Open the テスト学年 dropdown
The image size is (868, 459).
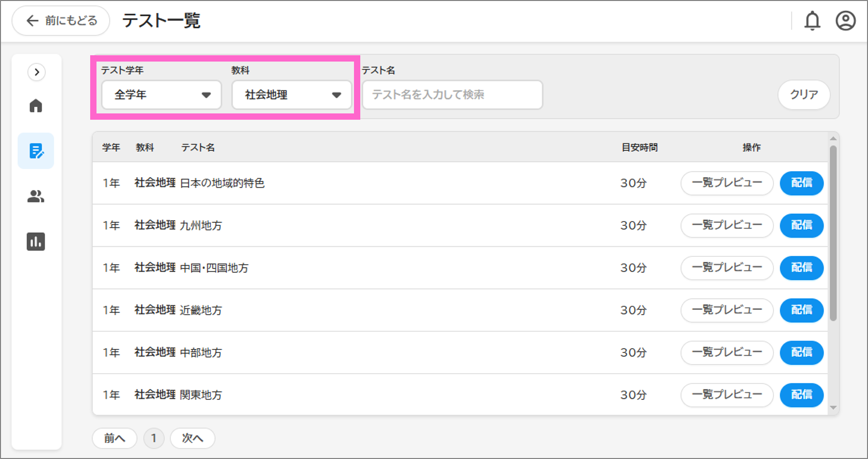click(x=161, y=95)
